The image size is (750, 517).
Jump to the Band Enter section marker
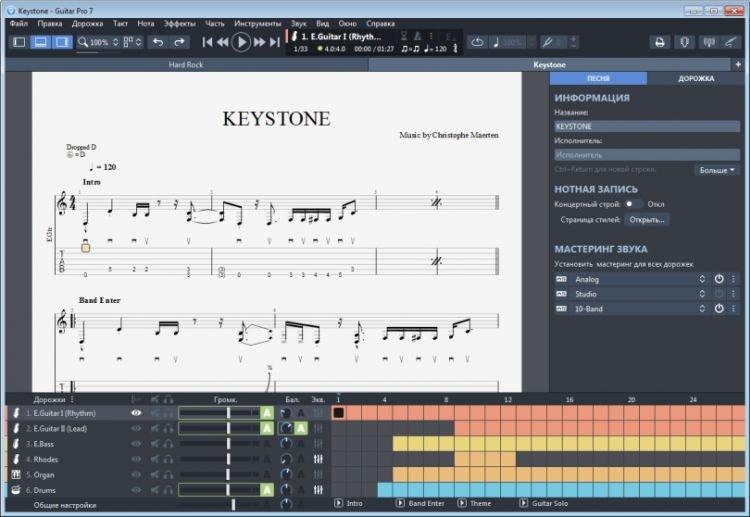coord(421,503)
